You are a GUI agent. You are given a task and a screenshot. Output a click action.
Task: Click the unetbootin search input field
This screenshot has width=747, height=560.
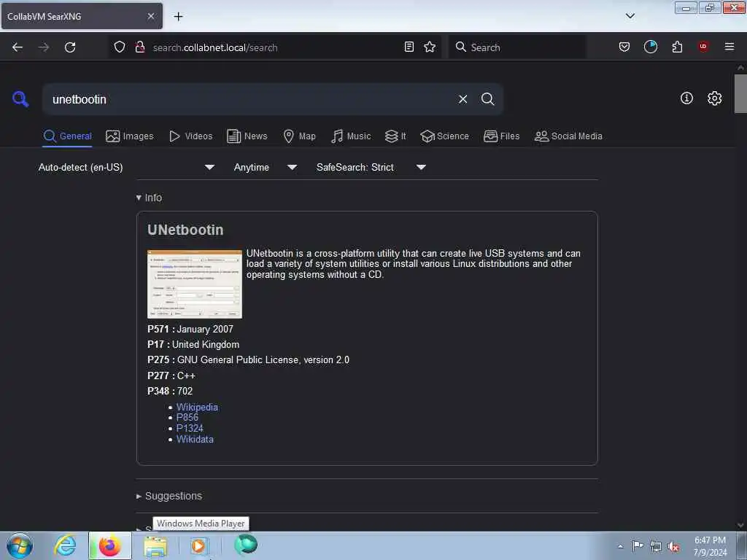click(x=250, y=99)
